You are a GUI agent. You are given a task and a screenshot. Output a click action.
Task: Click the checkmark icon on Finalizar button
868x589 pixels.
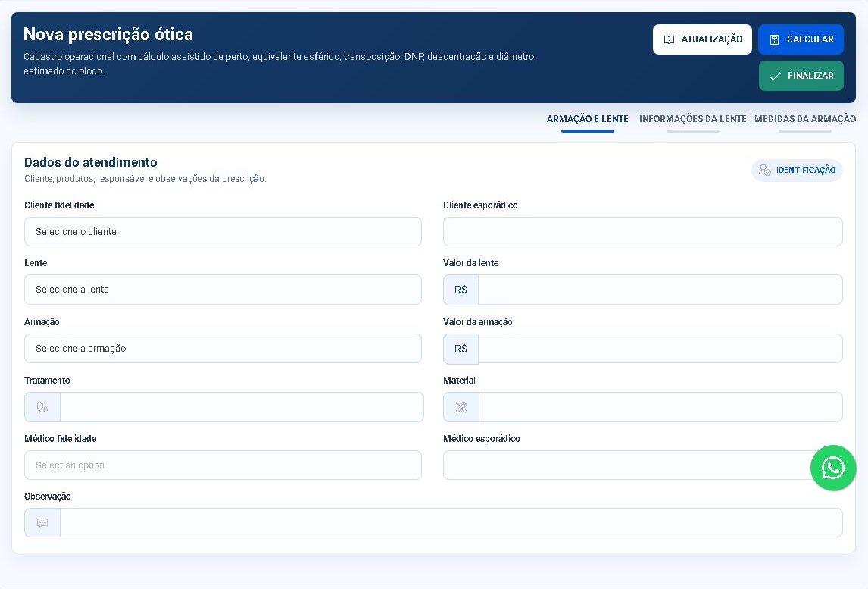click(775, 76)
